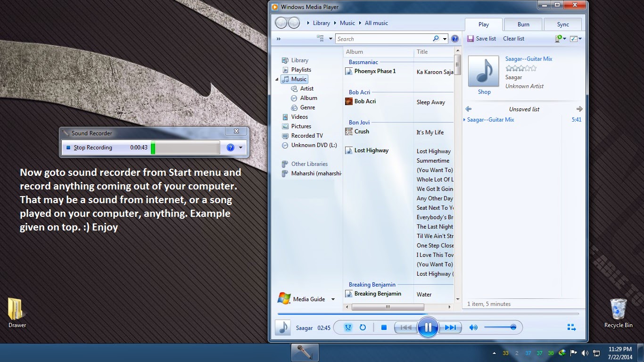Switch to Now Playing view
644x362 pixels.
pyautogui.click(x=571, y=327)
